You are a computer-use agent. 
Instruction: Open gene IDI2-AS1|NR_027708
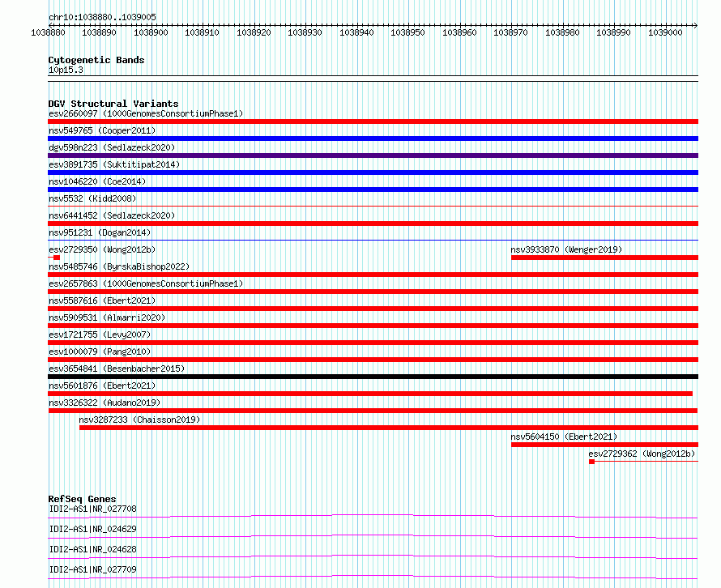click(x=93, y=509)
